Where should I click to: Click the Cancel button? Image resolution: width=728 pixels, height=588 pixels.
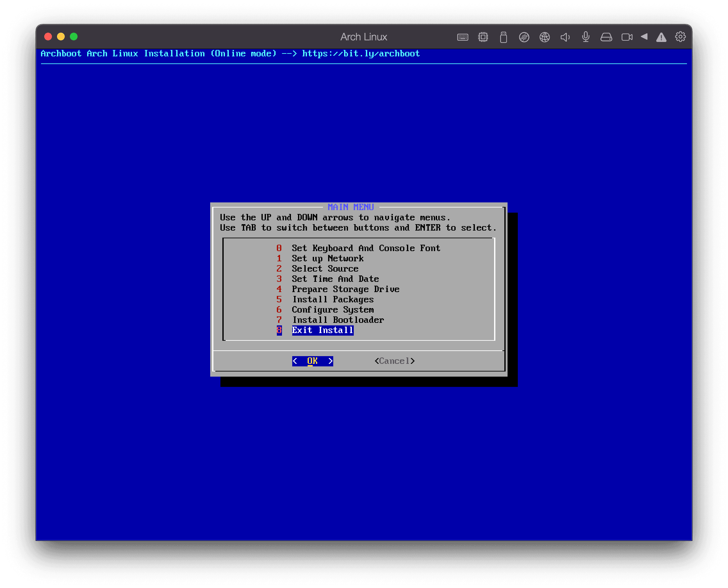[394, 361]
